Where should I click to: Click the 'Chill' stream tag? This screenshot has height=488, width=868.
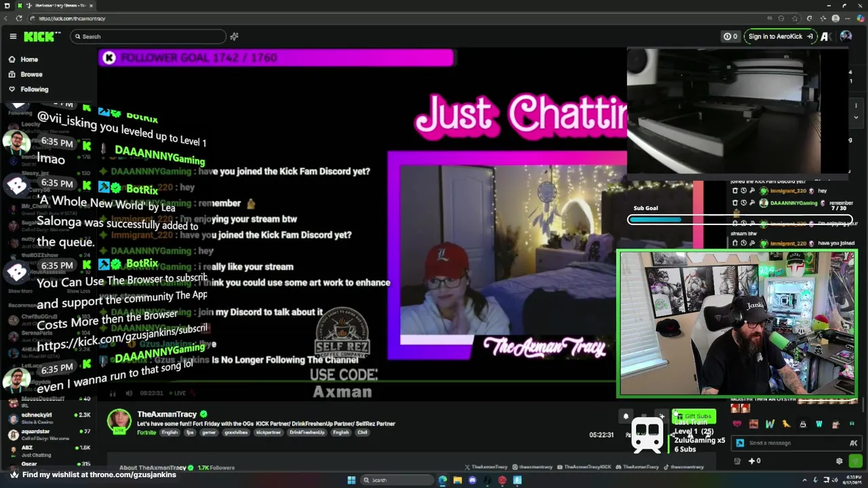pyautogui.click(x=362, y=432)
